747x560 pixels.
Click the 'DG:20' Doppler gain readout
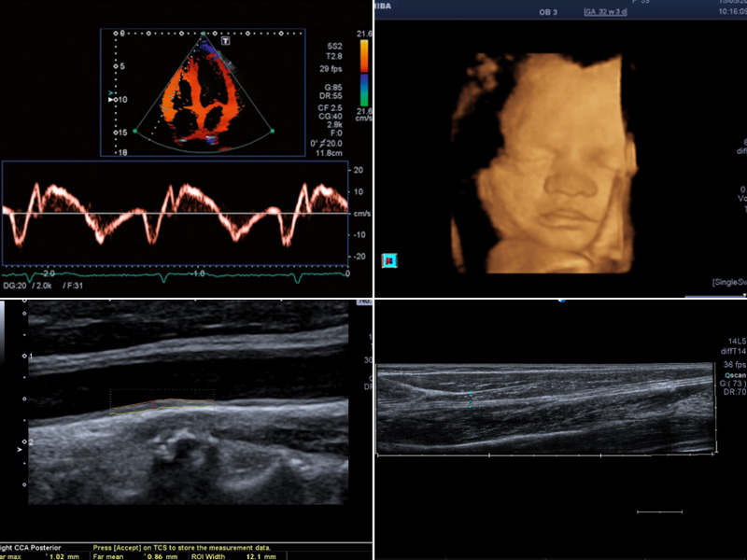click(14, 286)
